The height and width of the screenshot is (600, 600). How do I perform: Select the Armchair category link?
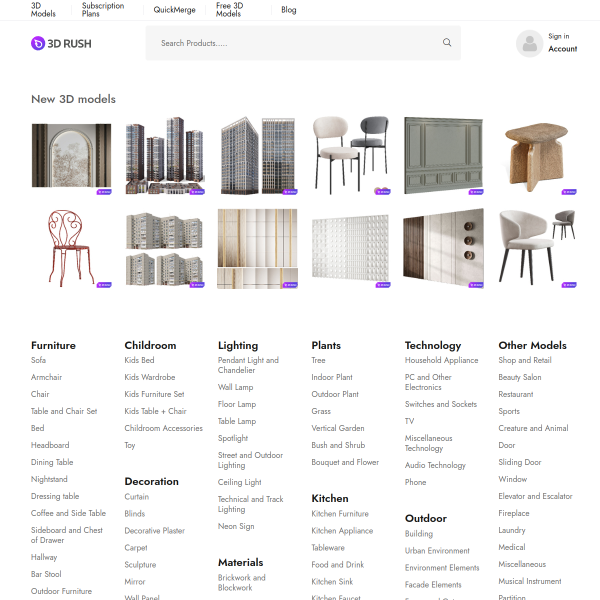point(46,377)
